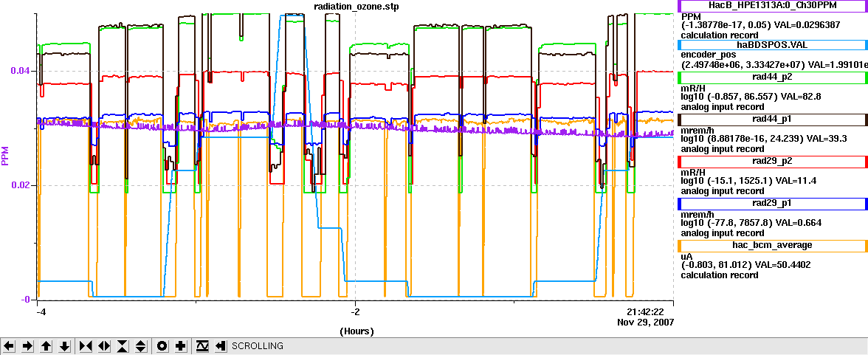Image resolution: width=868 pixels, height=355 pixels.
Task: Click the pan right arrow button
Action: point(28,346)
